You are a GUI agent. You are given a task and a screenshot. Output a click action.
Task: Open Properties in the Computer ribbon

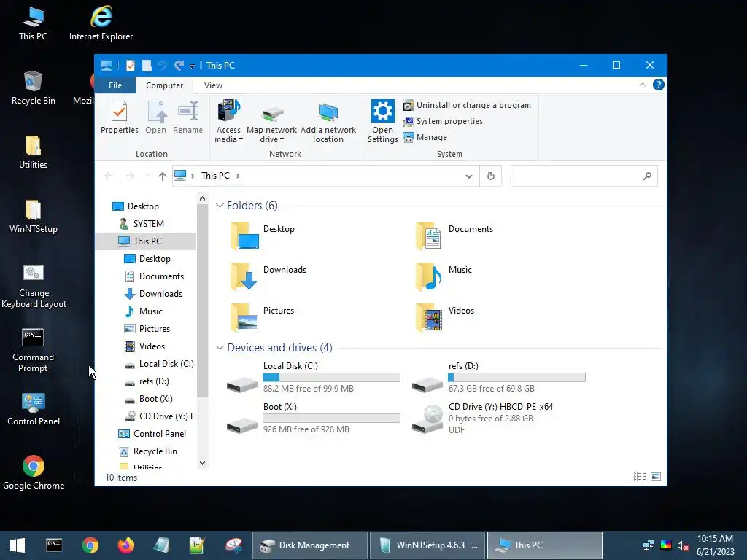point(119,117)
